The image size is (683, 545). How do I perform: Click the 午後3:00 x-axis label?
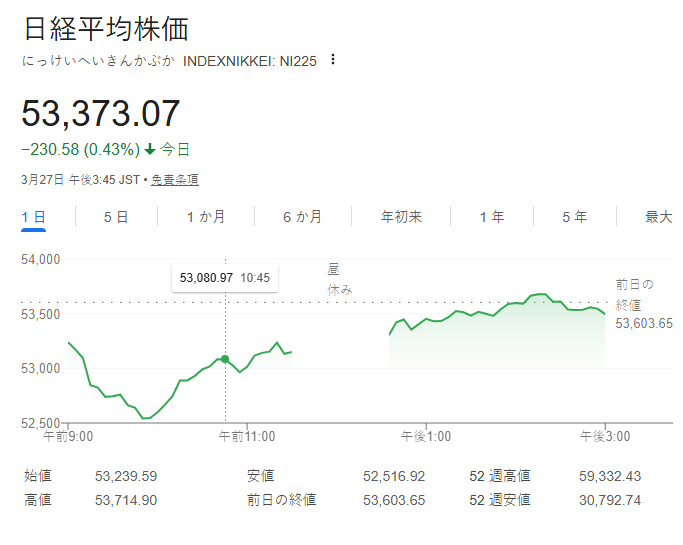605,436
